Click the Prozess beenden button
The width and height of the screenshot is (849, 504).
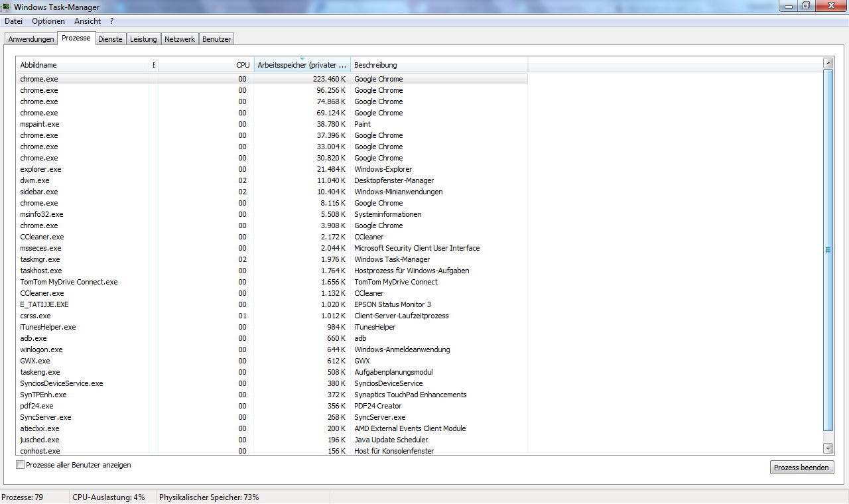802,468
